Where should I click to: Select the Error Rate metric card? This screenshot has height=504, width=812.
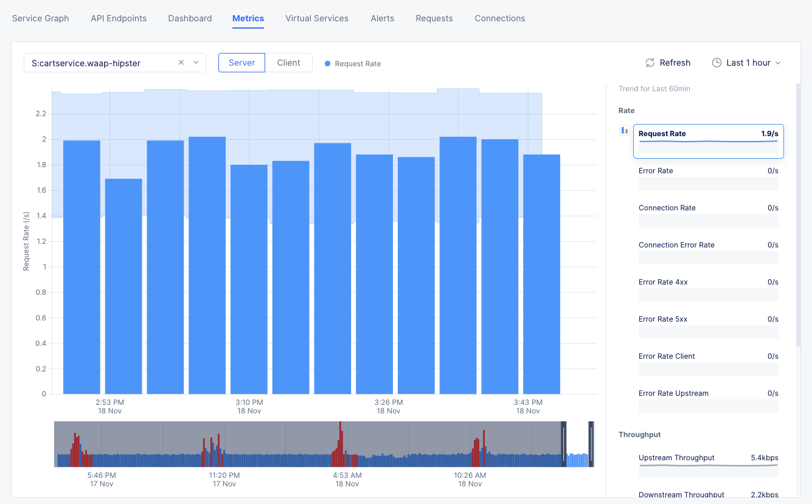tap(708, 177)
